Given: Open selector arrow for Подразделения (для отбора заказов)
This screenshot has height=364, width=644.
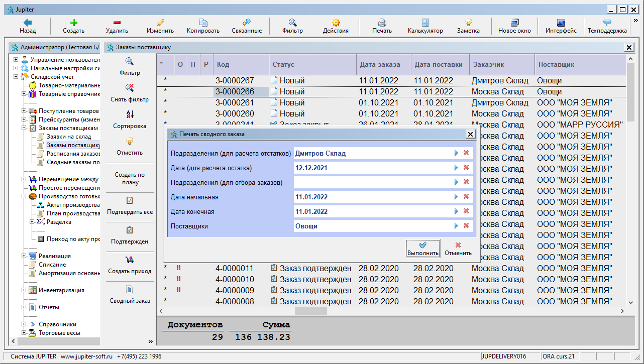Looking at the screenshot, I should [456, 182].
